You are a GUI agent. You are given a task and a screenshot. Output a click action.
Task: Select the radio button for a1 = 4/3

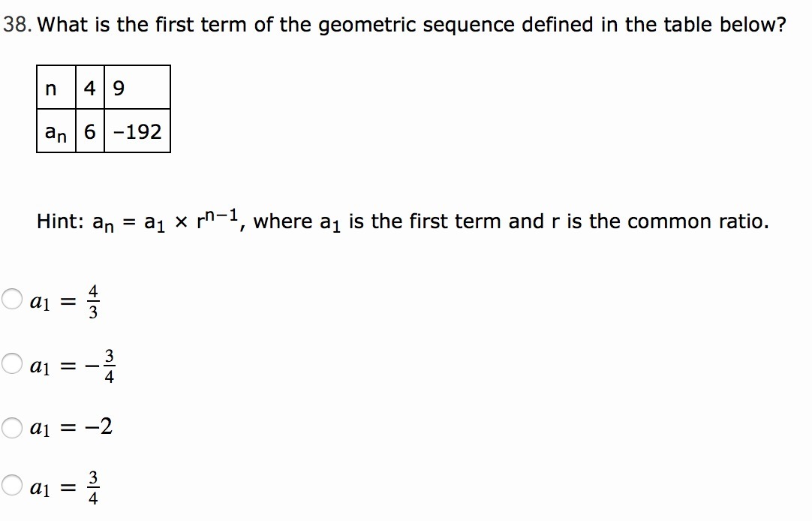click(x=11, y=300)
